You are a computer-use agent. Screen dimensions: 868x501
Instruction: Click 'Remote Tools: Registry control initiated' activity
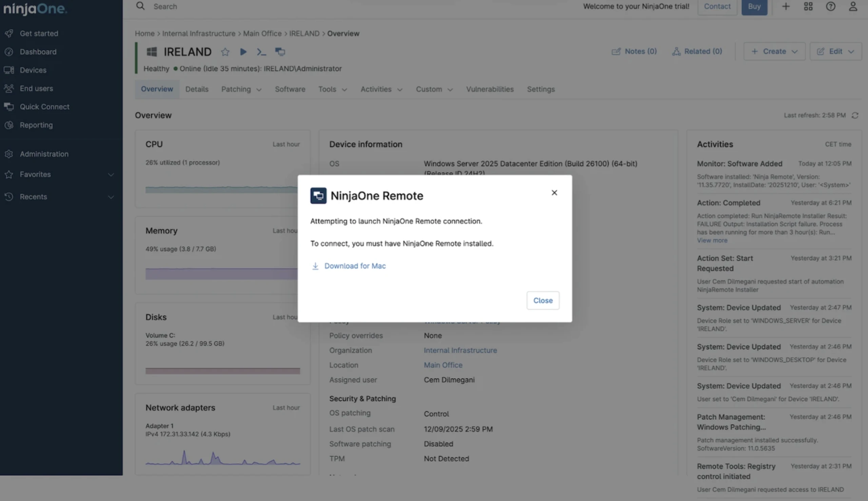(736, 471)
